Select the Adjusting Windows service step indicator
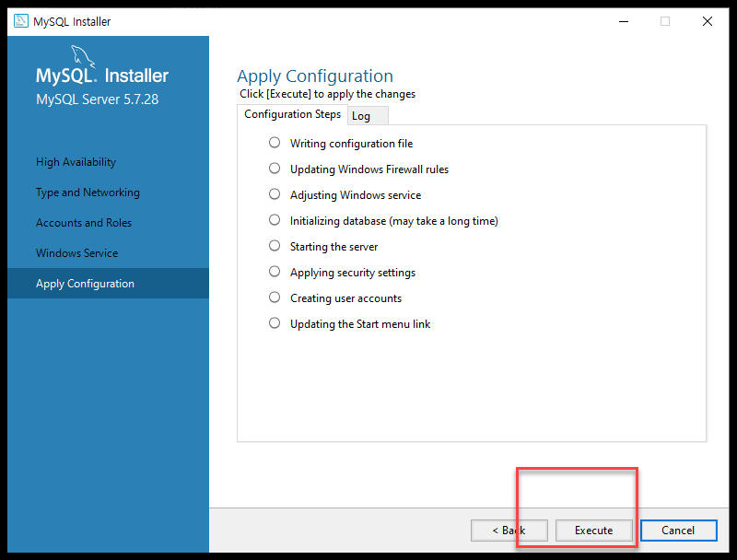 point(275,194)
